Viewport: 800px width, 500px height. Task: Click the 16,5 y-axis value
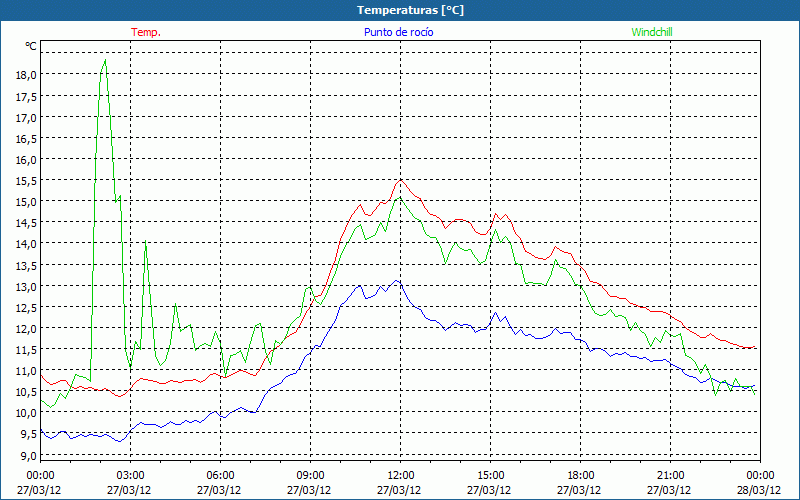(27, 138)
